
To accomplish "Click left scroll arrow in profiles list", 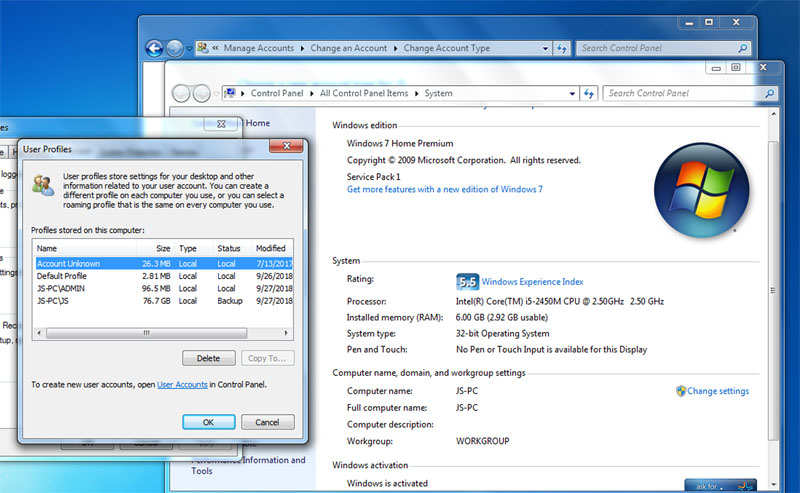I will point(39,333).
